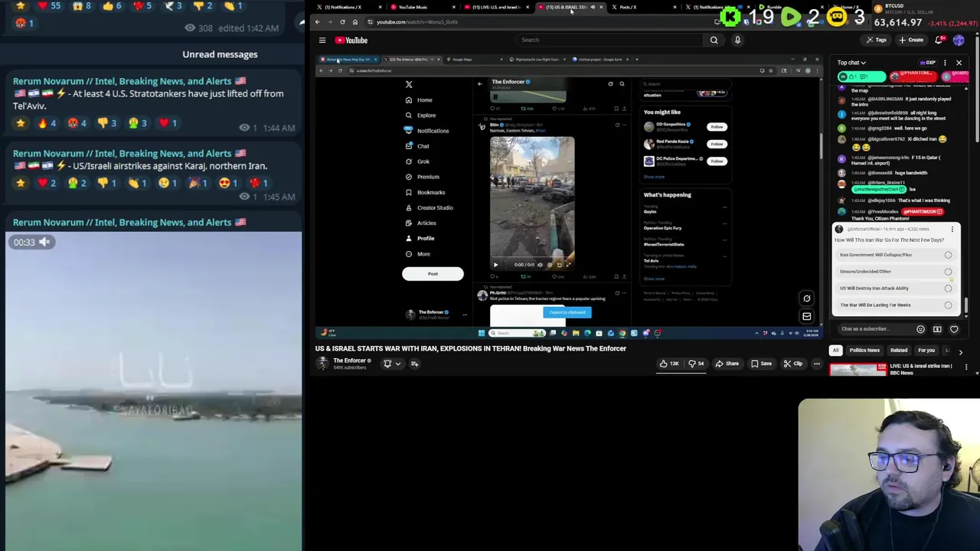Start YouTube voice search microphone
Viewport: 980px width, 551px height.
tap(737, 40)
